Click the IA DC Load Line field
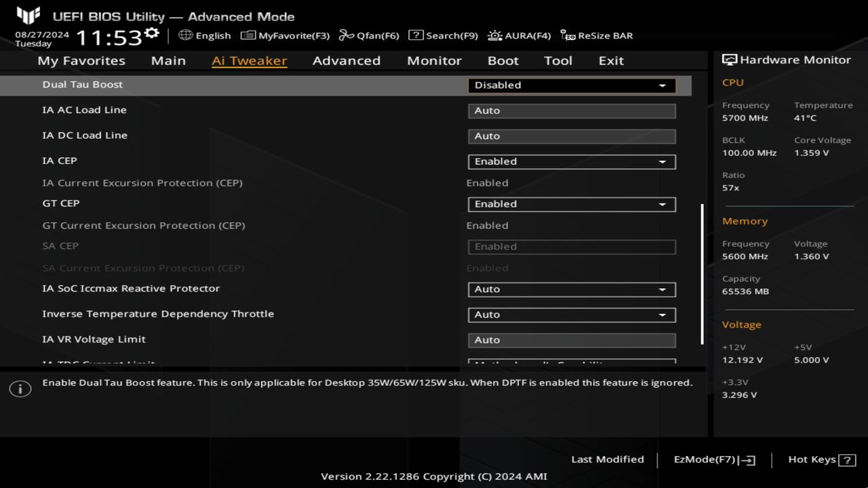868x488 pixels. (572, 136)
